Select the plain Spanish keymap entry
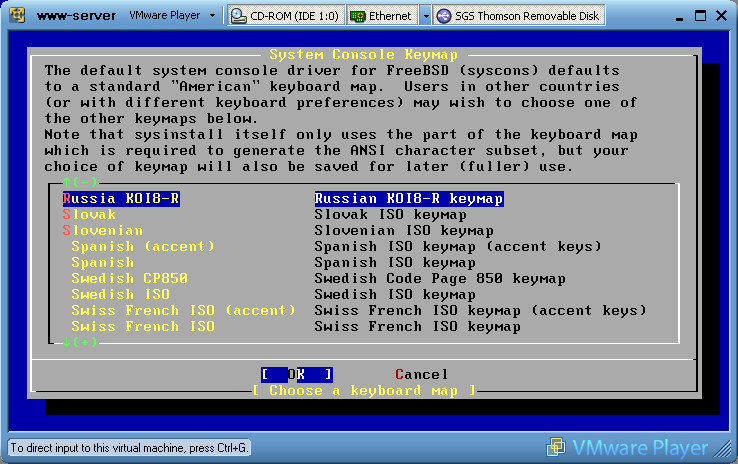The image size is (738, 464). [103, 263]
